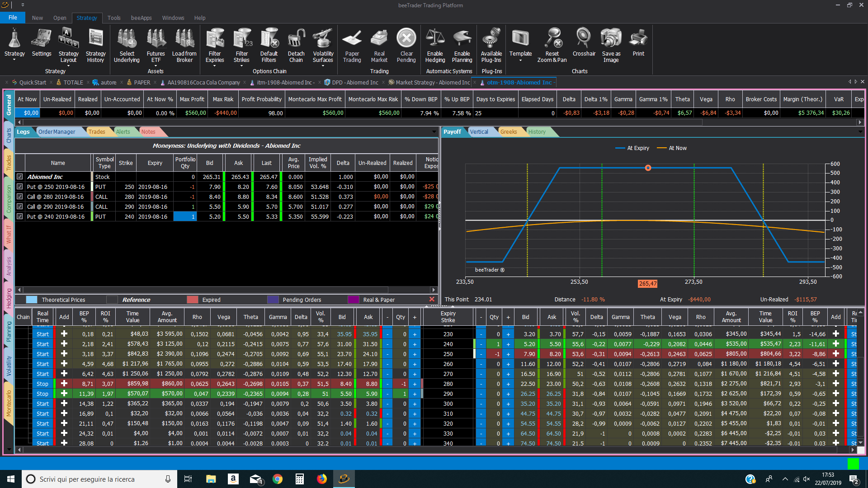Toggle the Put @ 250 leg checkbox
This screenshot has width=868, height=488.
[20, 187]
